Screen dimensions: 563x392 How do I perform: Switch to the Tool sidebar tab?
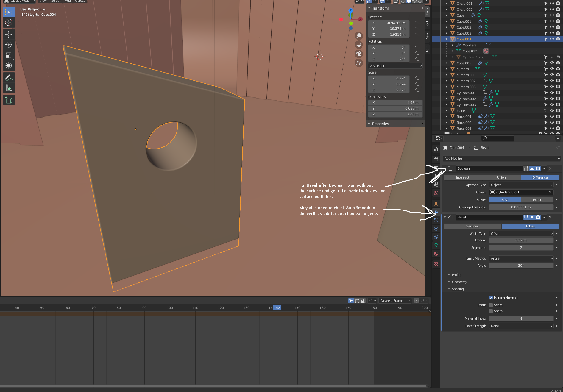[x=427, y=24]
